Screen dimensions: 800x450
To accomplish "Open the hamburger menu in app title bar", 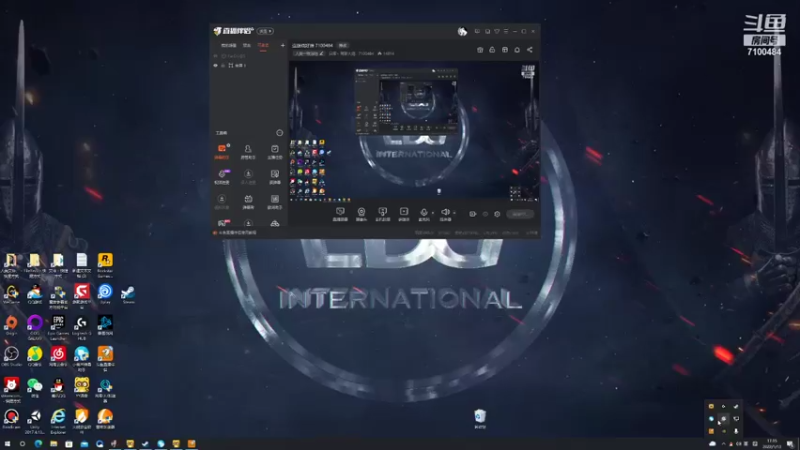I will (506, 31).
